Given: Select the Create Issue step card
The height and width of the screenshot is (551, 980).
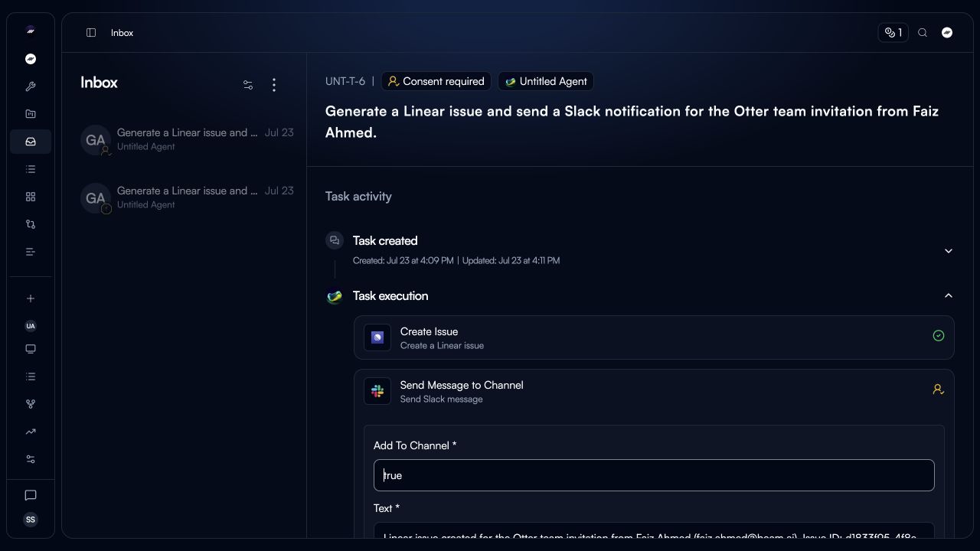Looking at the screenshot, I should tap(654, 337).
